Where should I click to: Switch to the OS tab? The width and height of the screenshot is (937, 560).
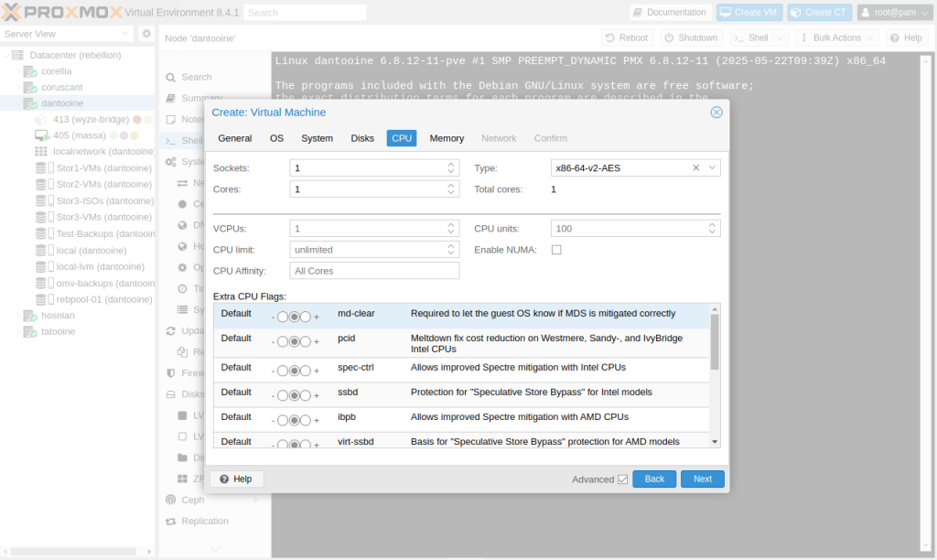click(276, 138)
